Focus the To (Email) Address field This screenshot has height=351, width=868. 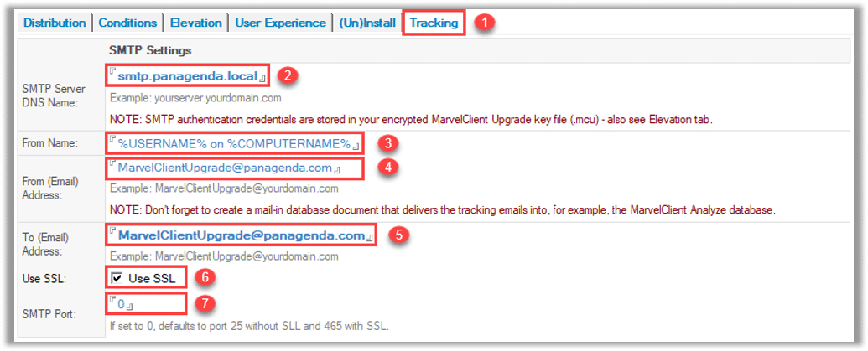pos(242,235)
